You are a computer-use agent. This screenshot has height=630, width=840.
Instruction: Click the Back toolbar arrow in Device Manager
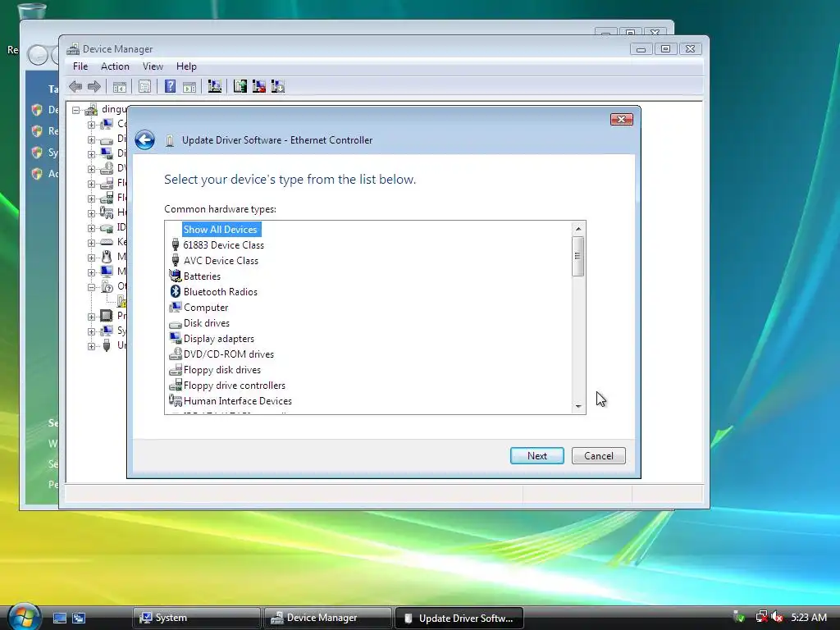click(x=75, y=86)
